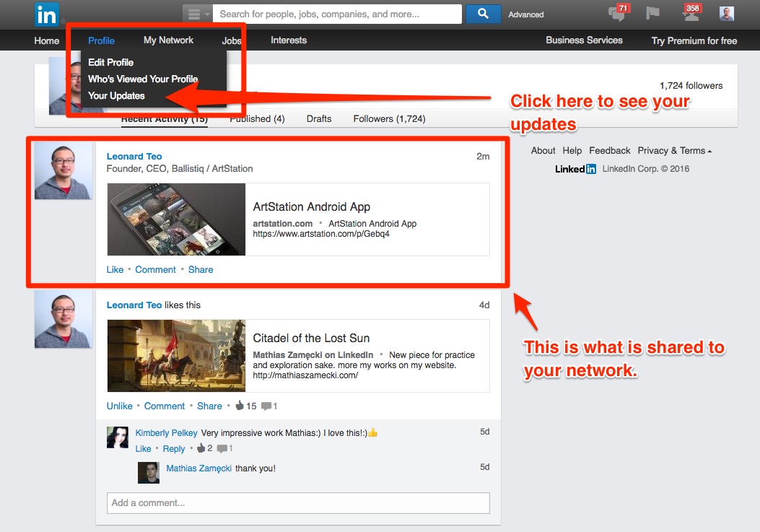View 2 likes on Kimberly's comment
This screenshot has width=760, height=532.
tap(204, 448)
